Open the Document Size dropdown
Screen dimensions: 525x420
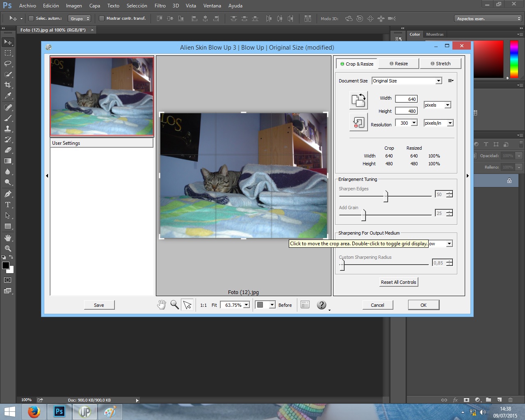[407, 81]
